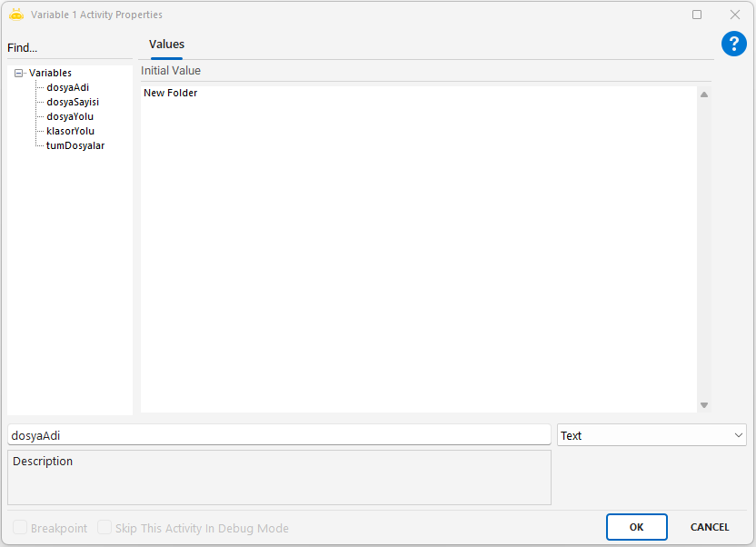The height and width of the screenshot is (547, 756).
Task: Click the scroll up arrow in Initial Value
Action: click(703, 94)
